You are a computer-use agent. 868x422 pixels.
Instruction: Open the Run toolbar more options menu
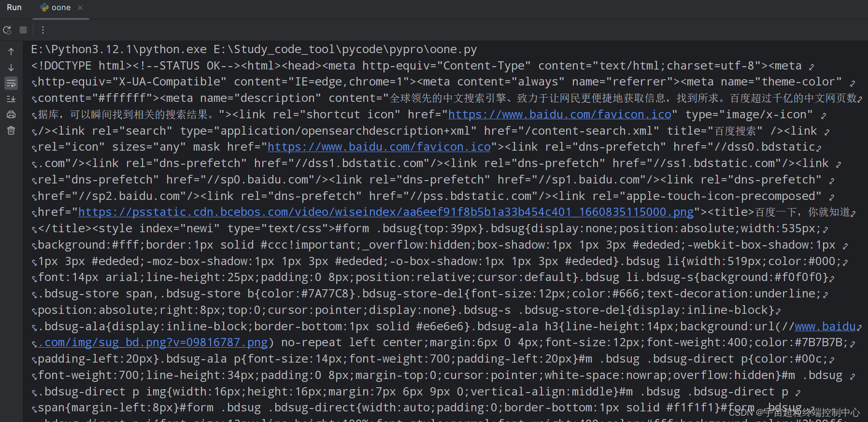click(x=43, y=30)
